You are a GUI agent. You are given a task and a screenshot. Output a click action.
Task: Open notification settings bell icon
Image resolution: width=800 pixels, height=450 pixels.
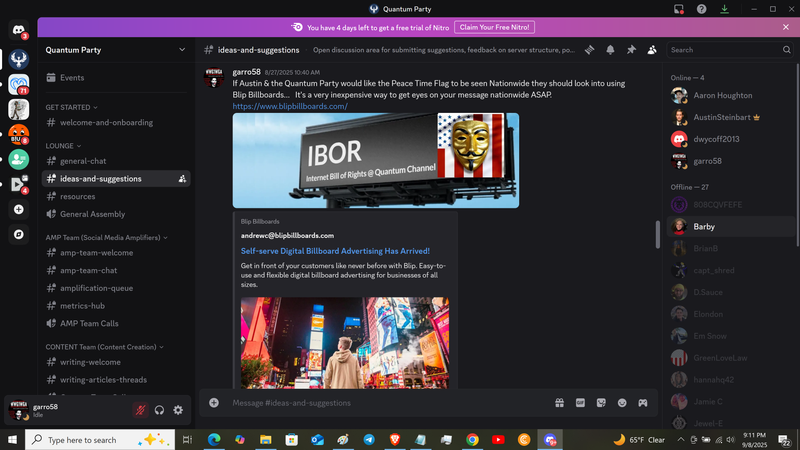610,50
